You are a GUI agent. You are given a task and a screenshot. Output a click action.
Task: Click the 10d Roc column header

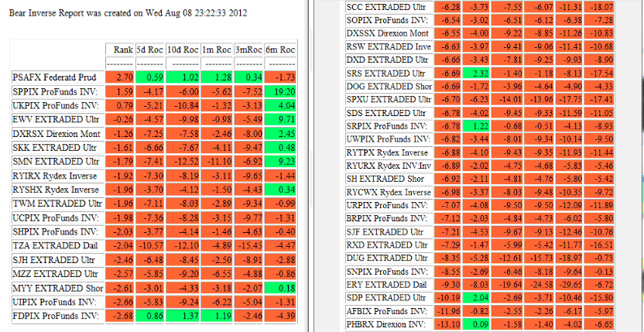click(183, 50)
